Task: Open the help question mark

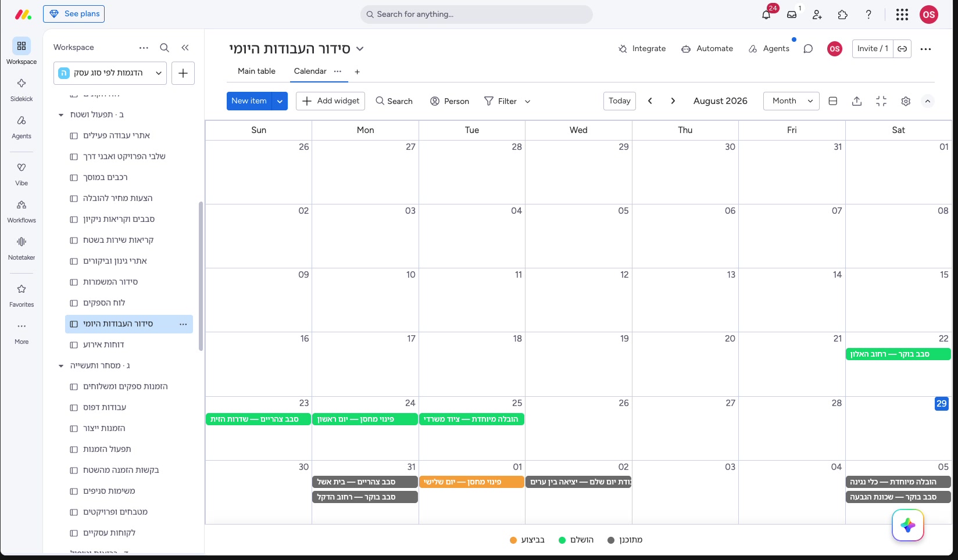Action: pyautogui.click(x=868, y=15)
